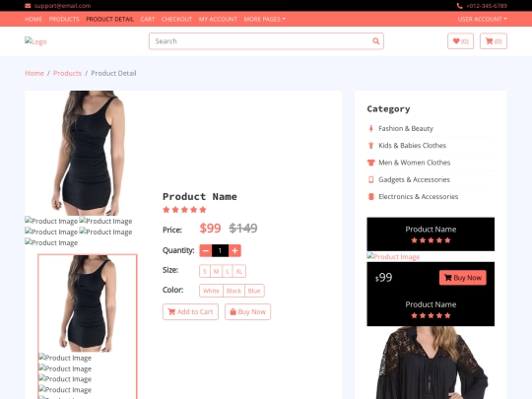Image resolution: width=532 pixels, height=399 pixels.
Task: Follow the Home breadcrumb link
Action: pos(34,73)
